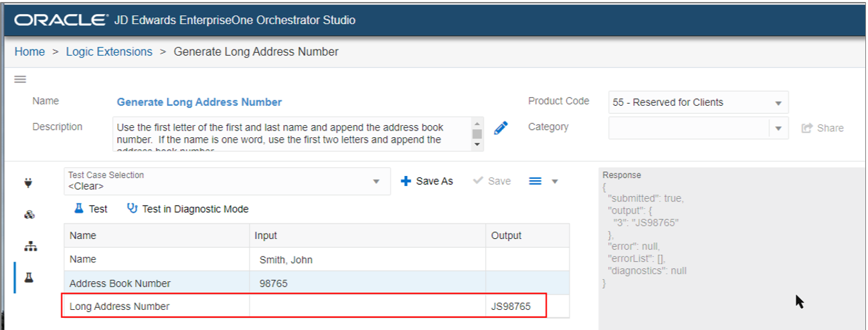Open the blue three-line manage menu icon
This screenshot has height=330, width=868.
[535, 181]
